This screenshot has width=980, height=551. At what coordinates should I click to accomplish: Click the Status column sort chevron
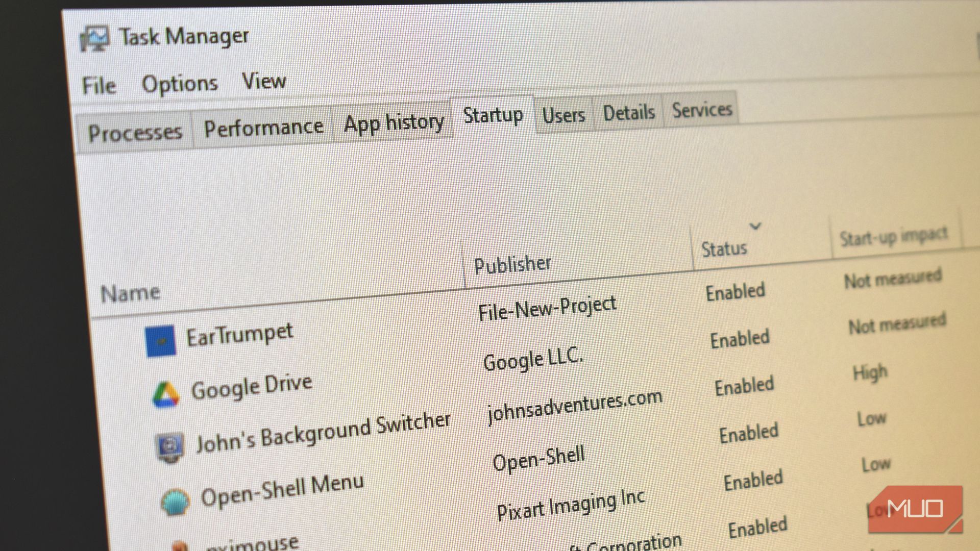click(756, 226)
